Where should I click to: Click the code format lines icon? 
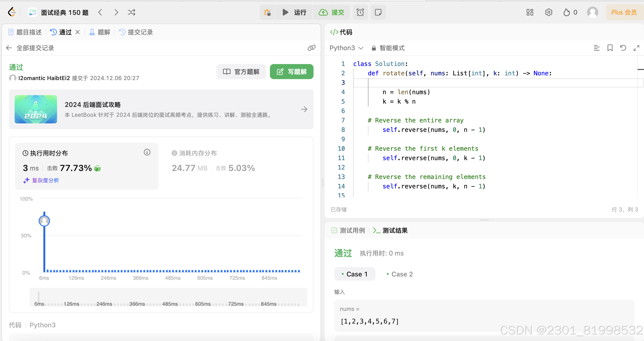tap(596, 48)
